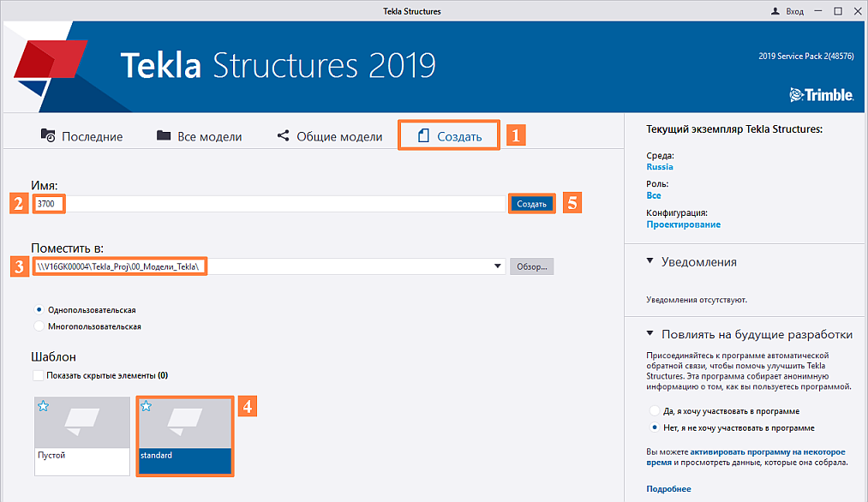The height and width of the screenshot is (502, 868).
Task: Click активировать программу на некоторое время link
Action: (746, 457)
